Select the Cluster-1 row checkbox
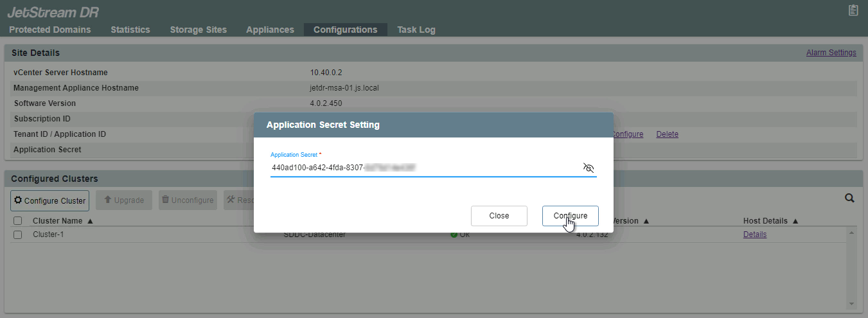868x318 pixels. [17, 235]
